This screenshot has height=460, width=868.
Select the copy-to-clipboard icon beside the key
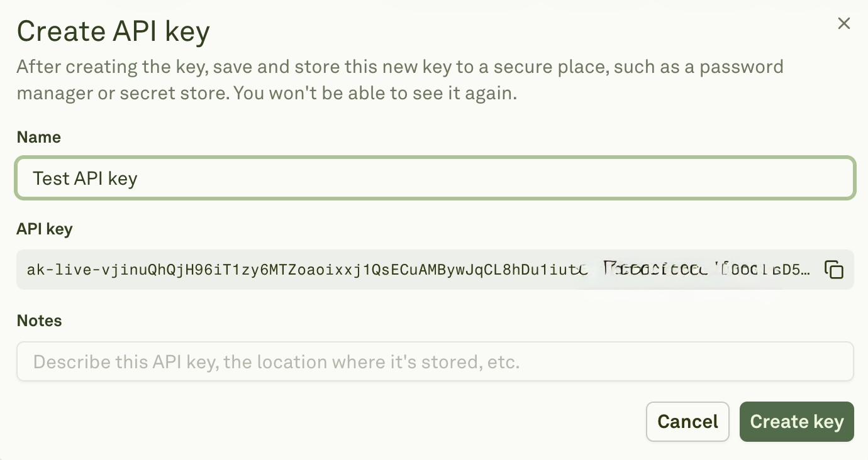coord(835,270)
